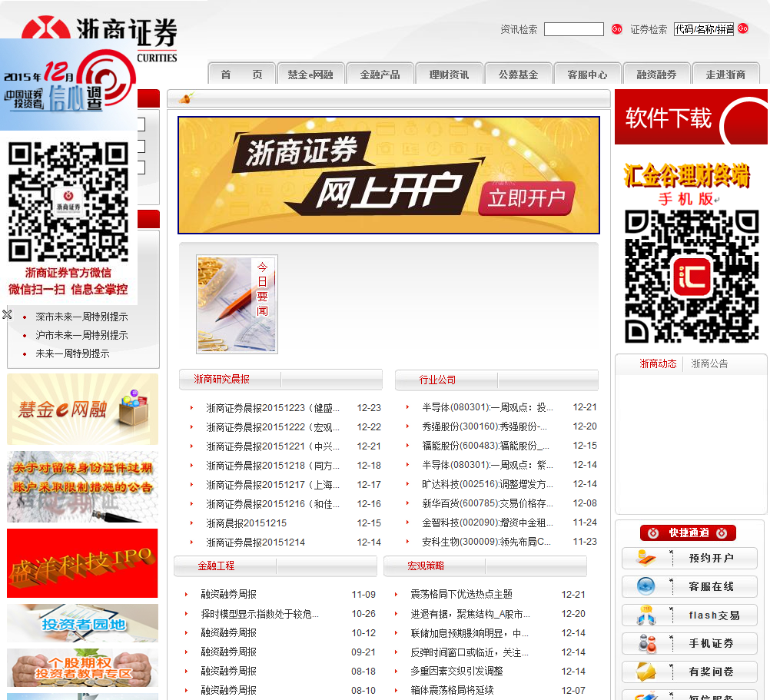Click the 立即开户 button on the banner

tap(526, 198)
